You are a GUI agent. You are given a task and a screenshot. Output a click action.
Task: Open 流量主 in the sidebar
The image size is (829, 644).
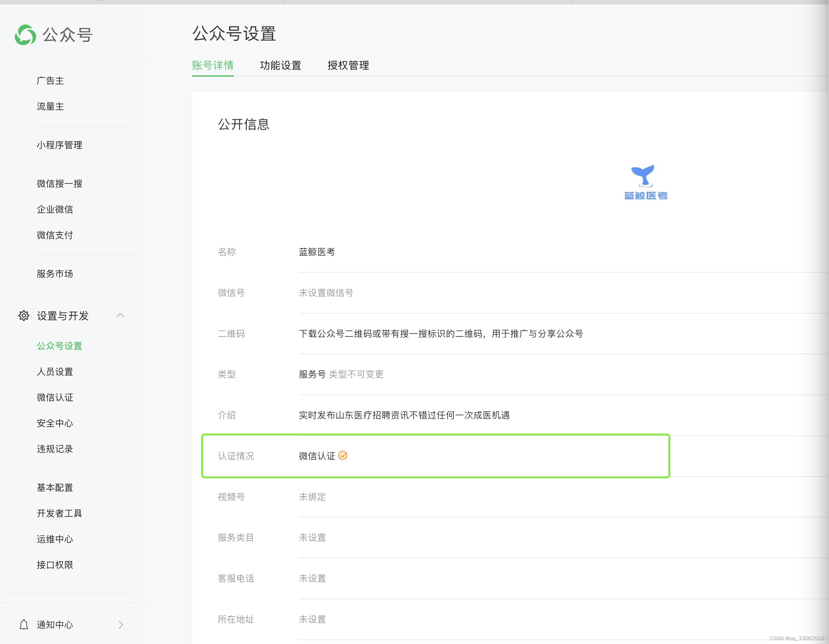tap(50, 106)
